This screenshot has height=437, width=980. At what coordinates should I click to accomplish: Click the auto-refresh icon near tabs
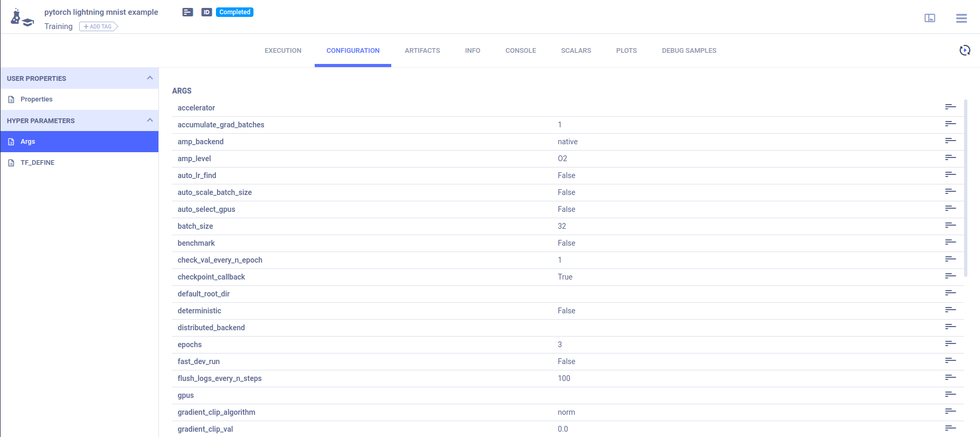964,50
